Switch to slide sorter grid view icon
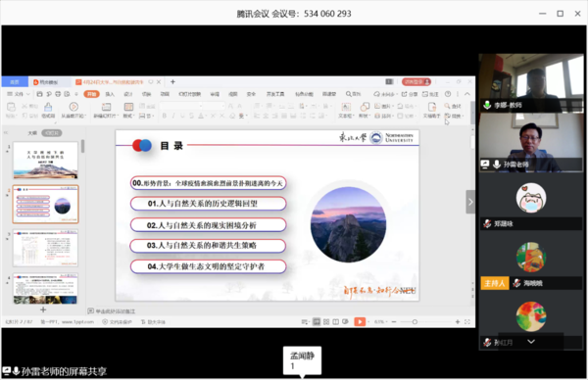The width and height of the screenshot is (588, 380). click(326, 322)
